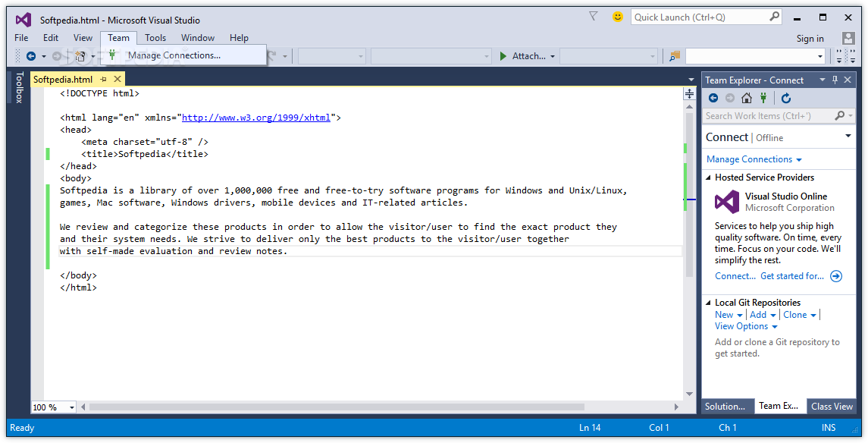Click the Search Work Items magnifier icon

(840, 116)
